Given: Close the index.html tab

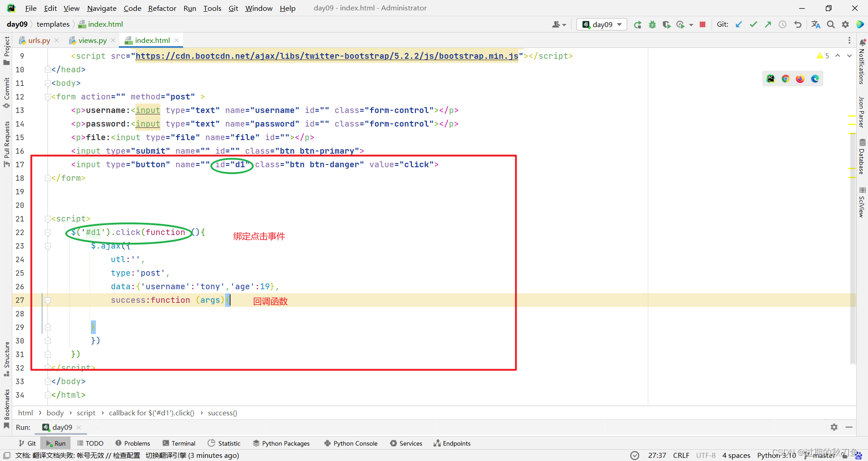Looking at the screenshot, I should click(x=176, y=40).
